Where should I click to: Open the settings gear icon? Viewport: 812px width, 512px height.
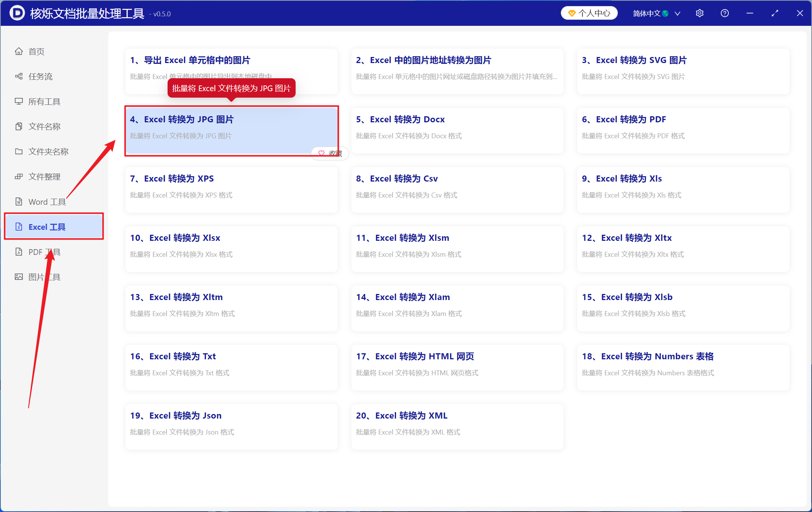click(700, 13)
